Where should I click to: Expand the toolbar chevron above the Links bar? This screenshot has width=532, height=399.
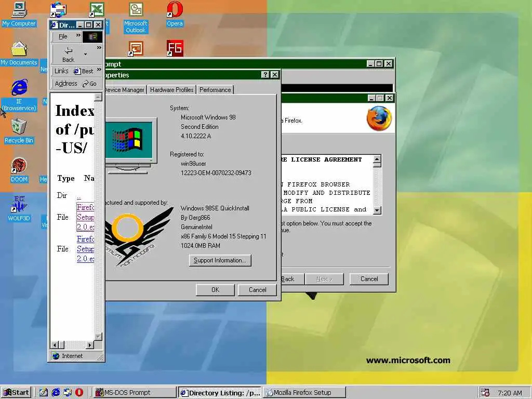coord(99,48)
